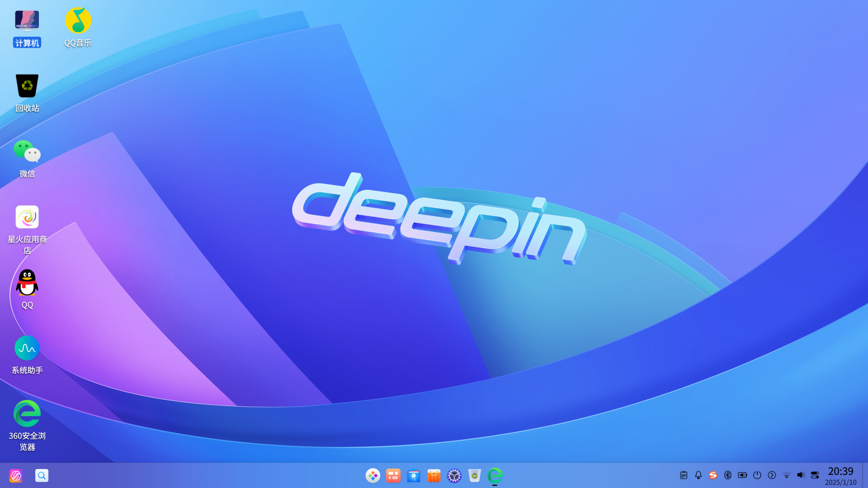The width and height of the screenshot is (868, 488).
Task: Open Sogou input method tray icon
Action: click(713, 475)
